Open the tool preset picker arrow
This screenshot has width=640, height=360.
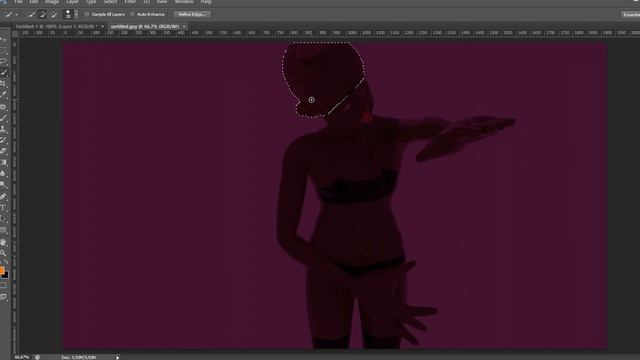click(17, 14)
